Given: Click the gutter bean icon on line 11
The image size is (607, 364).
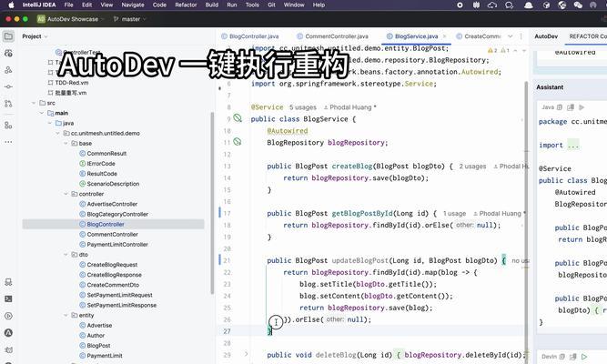Looking at the screenshot, I should pos(238,142).
